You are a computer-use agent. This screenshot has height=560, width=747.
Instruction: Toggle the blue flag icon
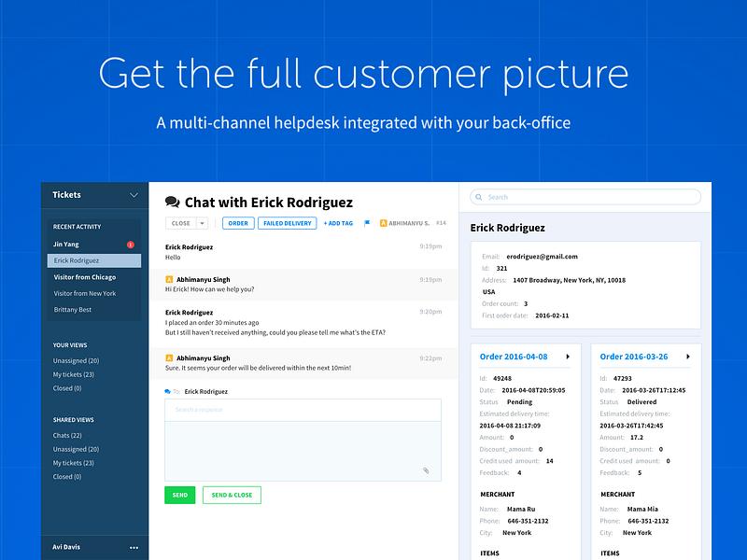367,223
